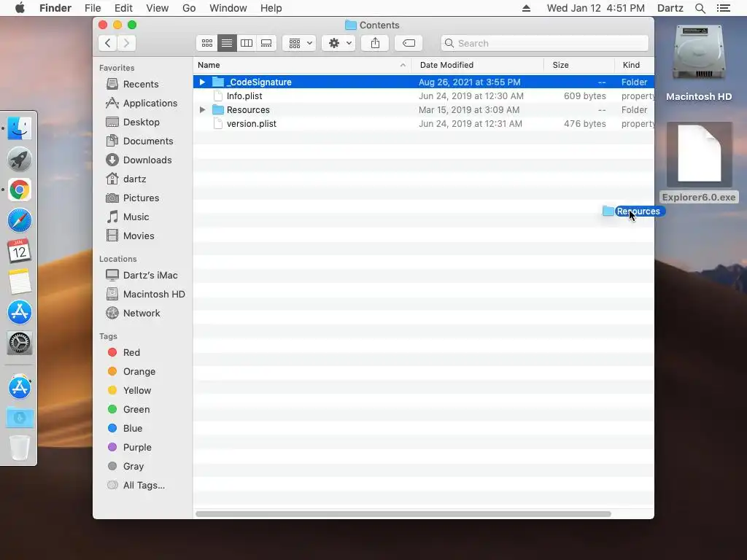Viewport: 747px width, 560px height.
Task: Open the Apple menu
Action: (20, 8)
